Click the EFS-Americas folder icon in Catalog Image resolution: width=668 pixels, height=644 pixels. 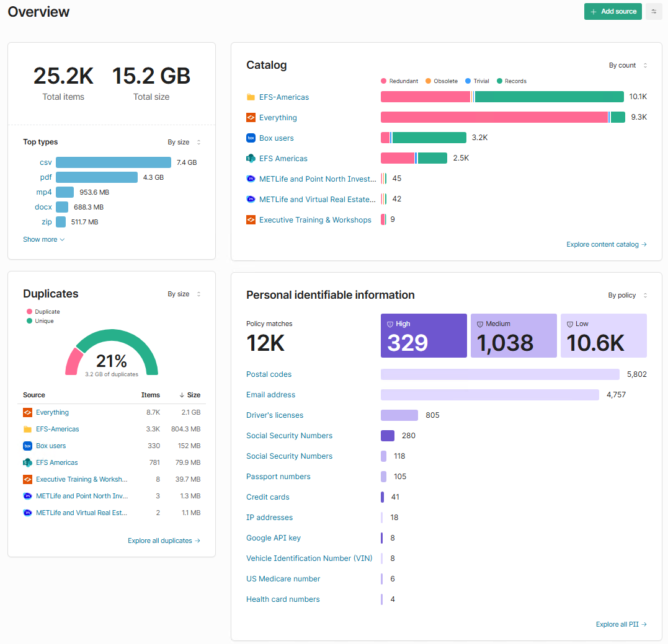251,97
